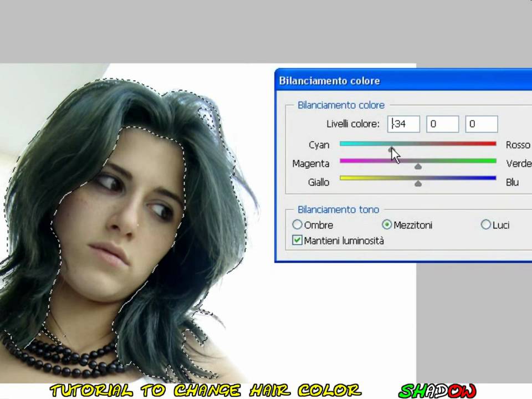Click the Rosso label
This screenshot has height=399, width=532.
(518, 145)
